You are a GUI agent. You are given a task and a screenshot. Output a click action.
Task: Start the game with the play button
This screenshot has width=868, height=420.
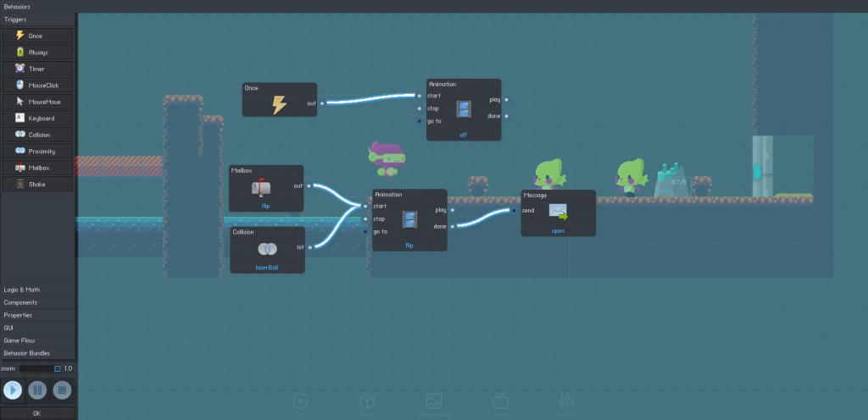[x=13, y=390]
